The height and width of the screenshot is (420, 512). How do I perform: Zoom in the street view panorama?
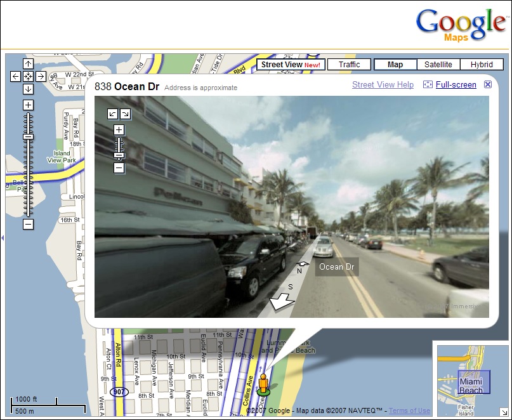(119, 129)
